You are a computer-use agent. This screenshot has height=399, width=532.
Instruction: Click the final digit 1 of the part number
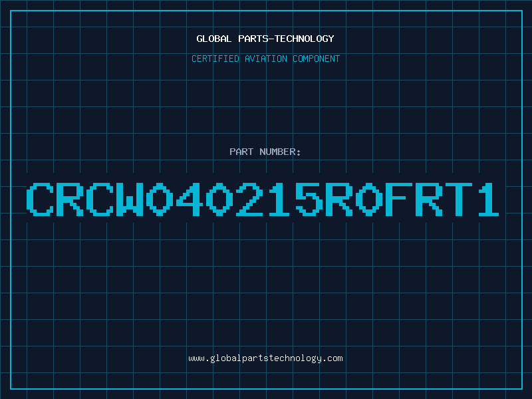click(x=489, y=199)
